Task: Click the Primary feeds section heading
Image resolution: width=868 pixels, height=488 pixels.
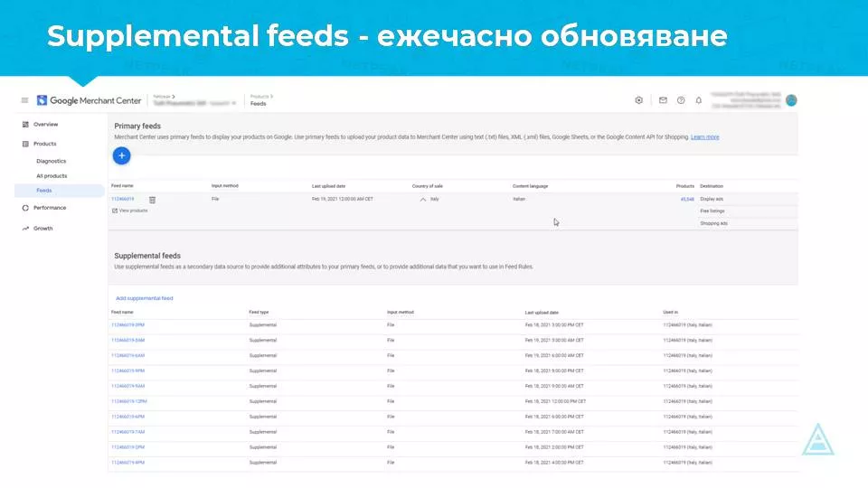Action: pos(137,127)
